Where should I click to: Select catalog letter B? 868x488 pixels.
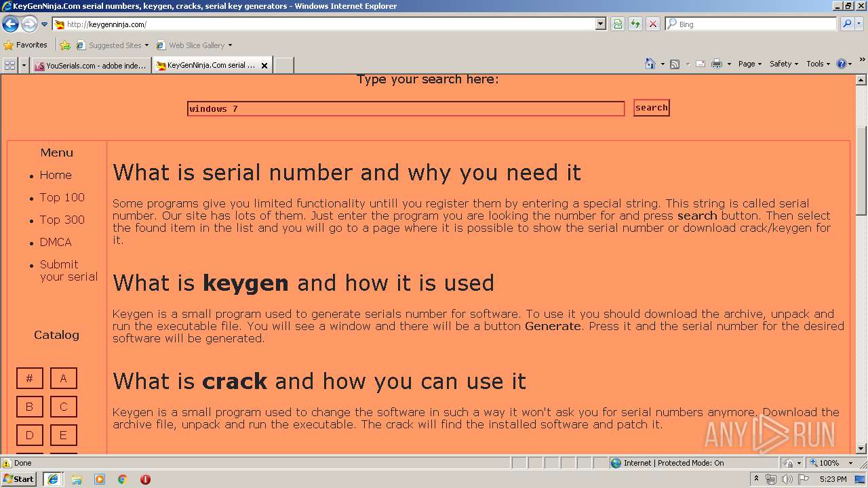29,407
